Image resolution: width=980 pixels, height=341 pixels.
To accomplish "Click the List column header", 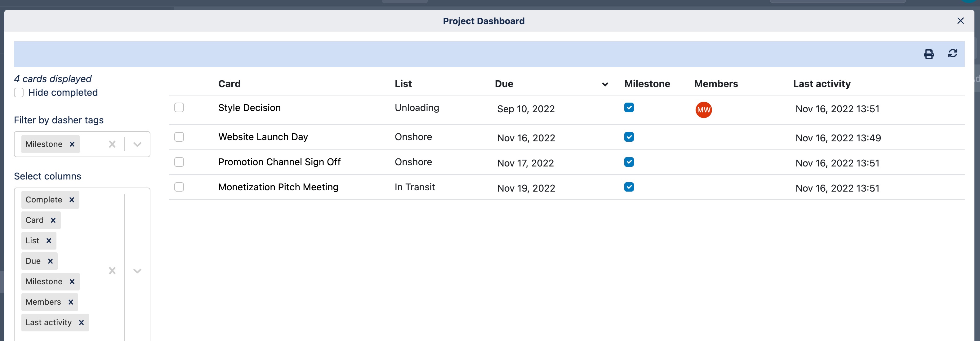I will (x=403, y=84).
